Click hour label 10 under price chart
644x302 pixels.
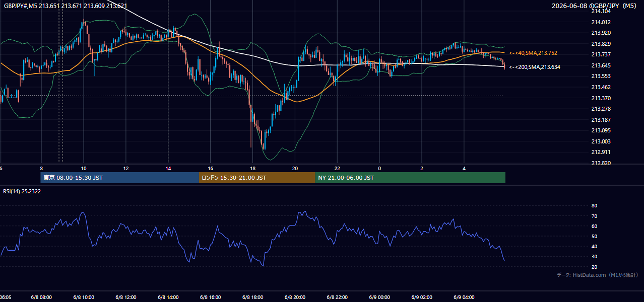(84, 169)
